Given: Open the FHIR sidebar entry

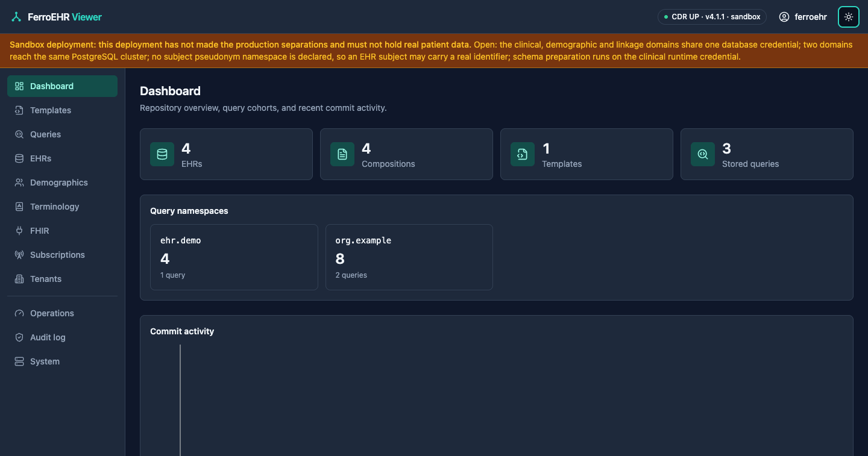Looking at the screenshot, I should [x=62, y=231].
